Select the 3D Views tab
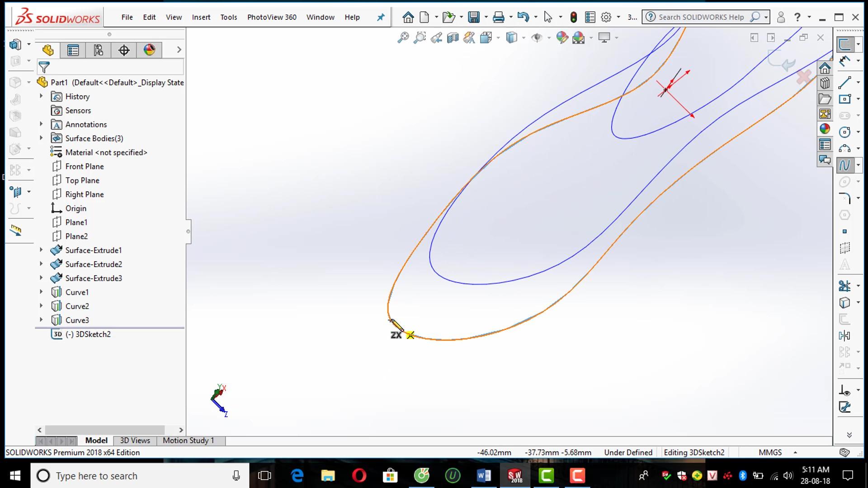Screen dimensions: 868x488 tap(135, 441)
